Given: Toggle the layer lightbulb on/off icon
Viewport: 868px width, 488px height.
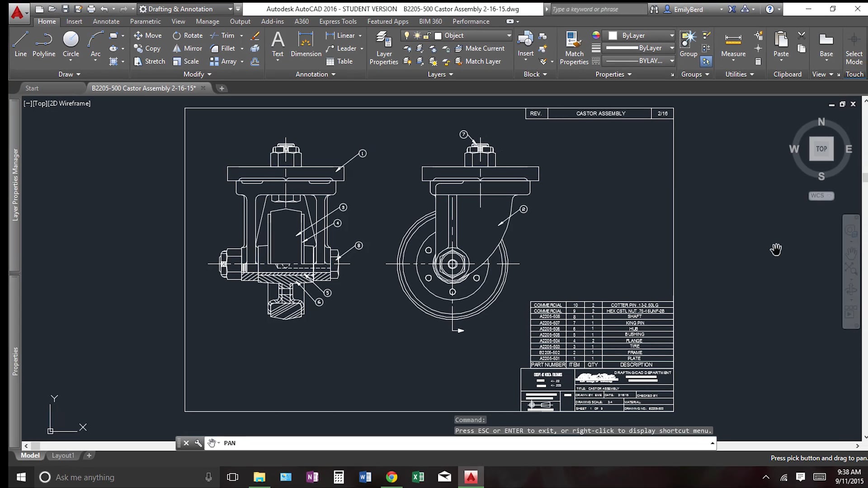Looking at the screenshot, I should pyautogui.click(x=406, y=35).
